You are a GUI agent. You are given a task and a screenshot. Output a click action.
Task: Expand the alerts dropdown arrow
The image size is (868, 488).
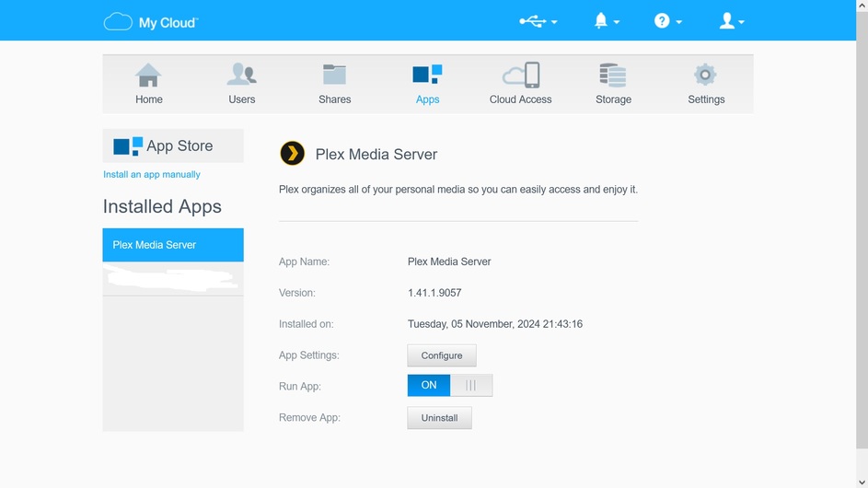point(617,22)
